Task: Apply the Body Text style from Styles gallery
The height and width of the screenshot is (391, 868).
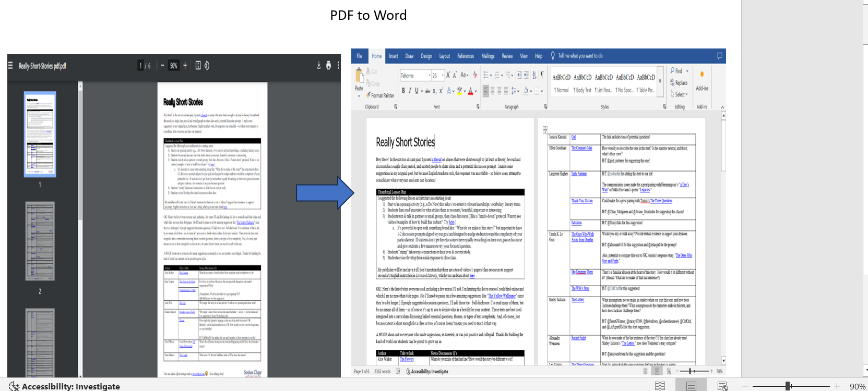Action: tap(582, 82)
